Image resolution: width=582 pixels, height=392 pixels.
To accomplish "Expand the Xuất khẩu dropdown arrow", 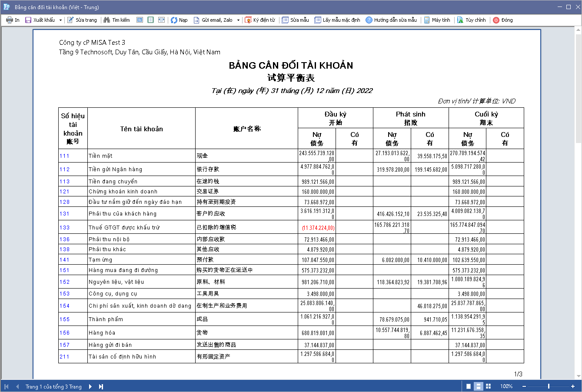I will point(60,20).
